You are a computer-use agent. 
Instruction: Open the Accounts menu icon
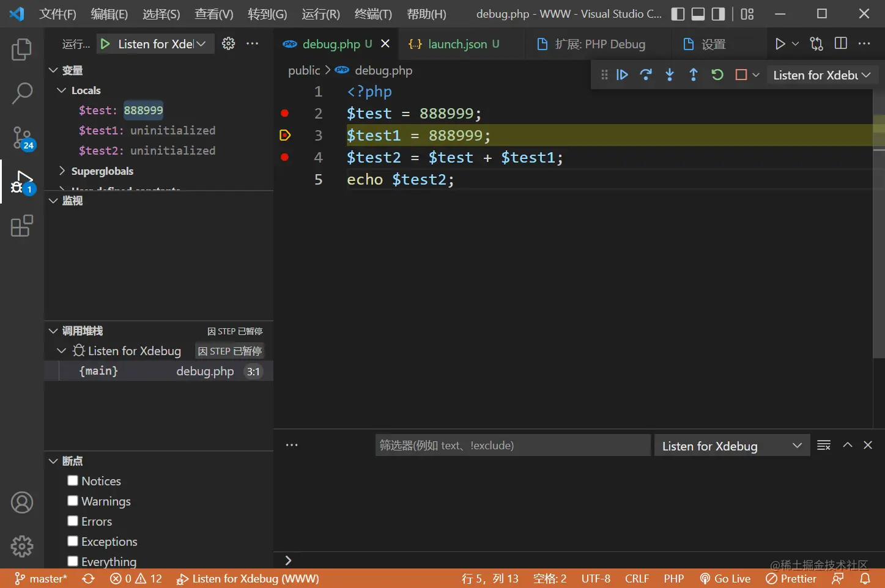(x=22, y=502)
